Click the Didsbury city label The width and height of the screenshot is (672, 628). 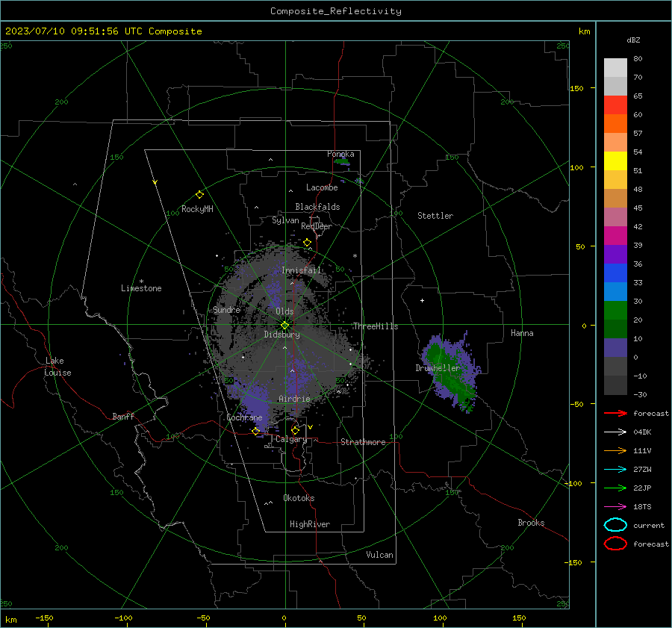[x=281, y=335]
